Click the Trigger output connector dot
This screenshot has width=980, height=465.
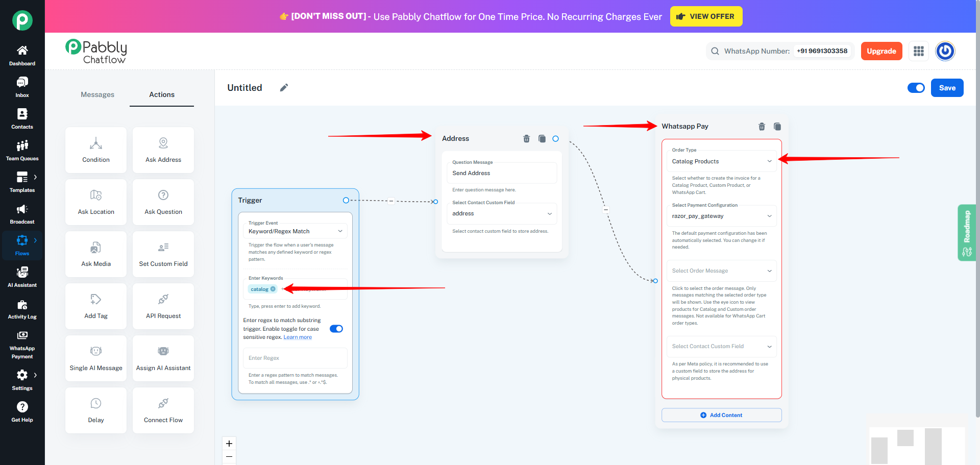pos(346,201)
